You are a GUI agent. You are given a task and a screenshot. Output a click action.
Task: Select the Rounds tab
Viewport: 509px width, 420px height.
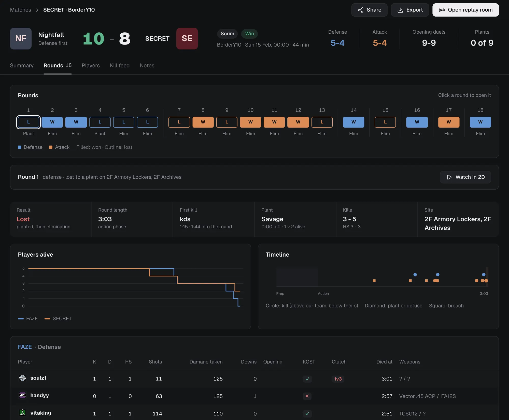58,65
